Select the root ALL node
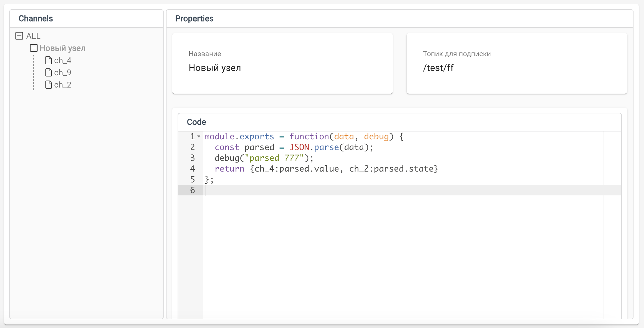The image size is (644, 328). (33, 35)
